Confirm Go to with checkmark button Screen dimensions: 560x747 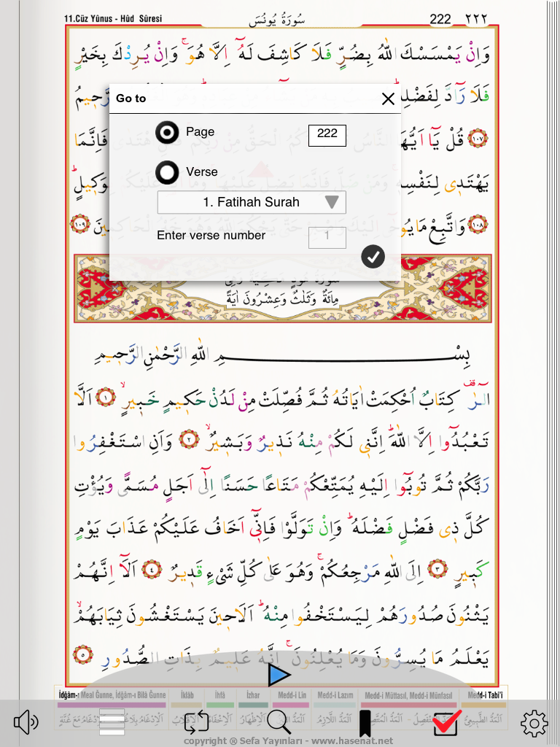point(373,257)
